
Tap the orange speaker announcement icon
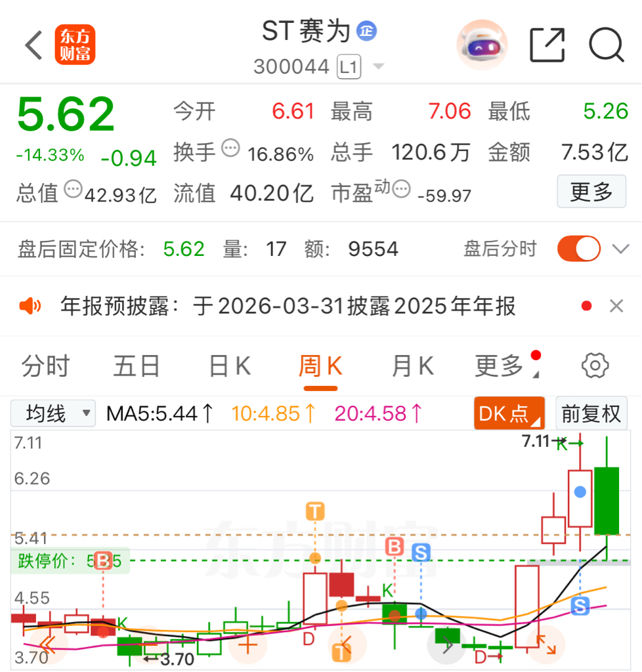point(30,306)
